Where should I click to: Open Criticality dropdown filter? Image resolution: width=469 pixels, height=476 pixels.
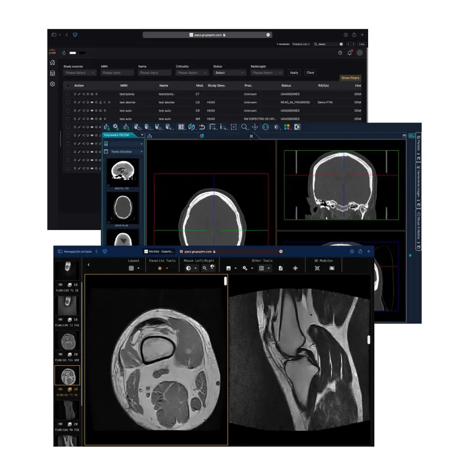[192, 73]
